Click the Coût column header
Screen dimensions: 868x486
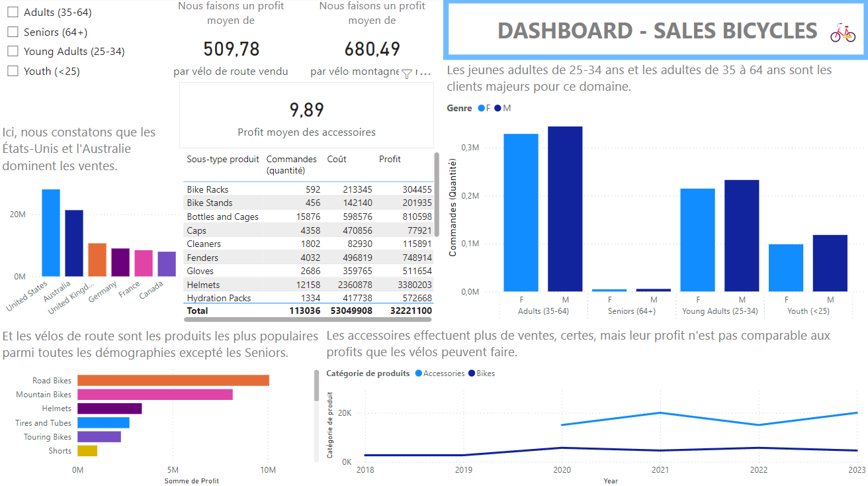click(336, 160)
